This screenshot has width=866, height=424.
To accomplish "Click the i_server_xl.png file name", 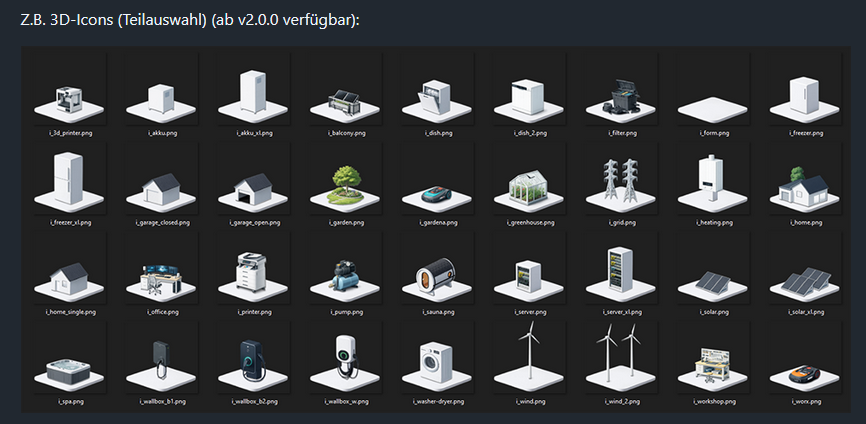I will coord(622,312).
